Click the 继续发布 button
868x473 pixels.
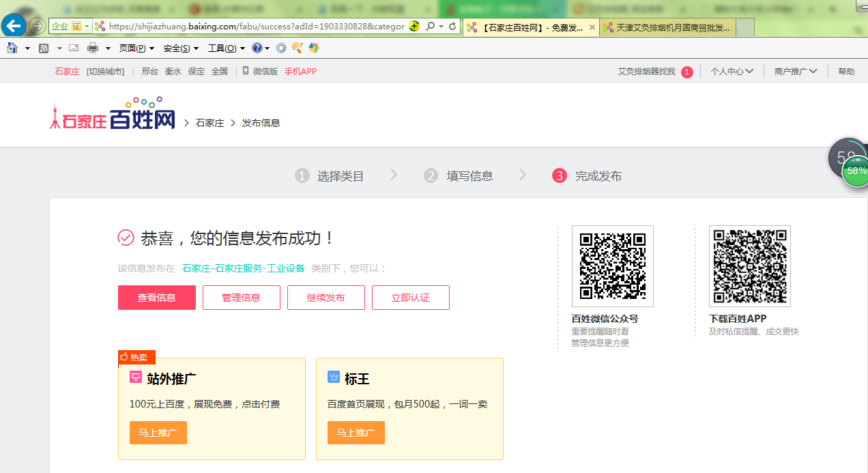(326, 298)
